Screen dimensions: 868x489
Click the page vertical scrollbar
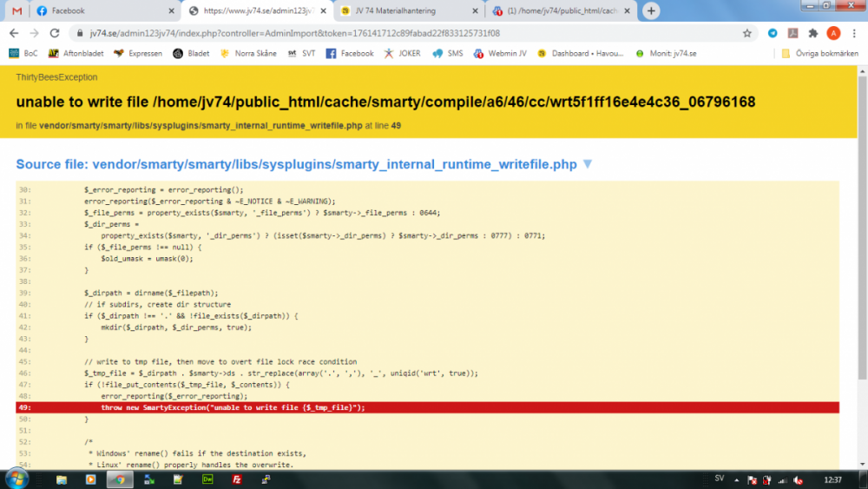[861, 261]
